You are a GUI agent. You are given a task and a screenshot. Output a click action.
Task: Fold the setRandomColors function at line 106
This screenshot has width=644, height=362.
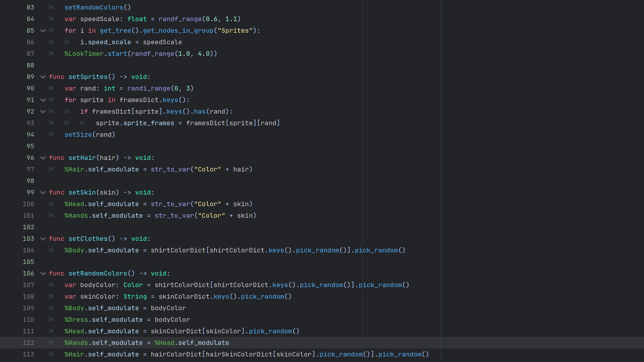click(43, 274)
